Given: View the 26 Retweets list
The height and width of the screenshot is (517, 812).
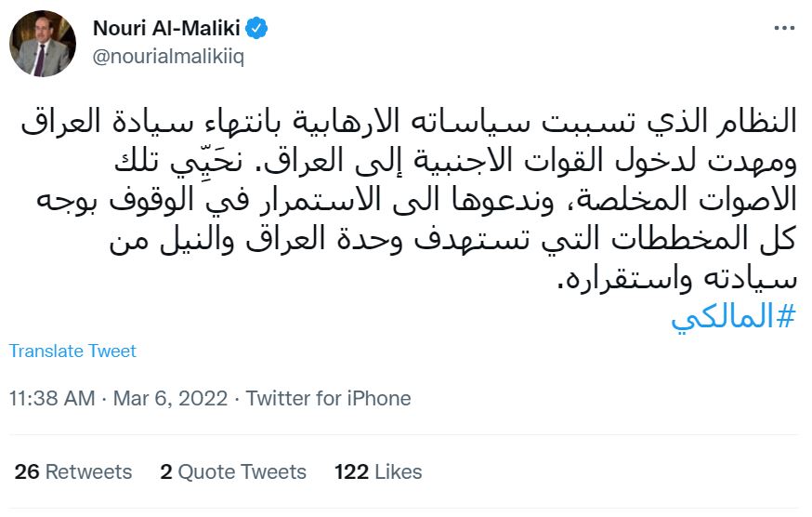Looking at the screenshot, I should 73,471.
